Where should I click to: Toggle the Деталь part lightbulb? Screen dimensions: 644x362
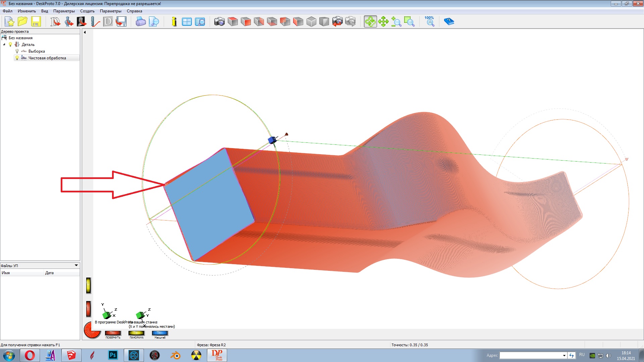[x=10, y=45]
